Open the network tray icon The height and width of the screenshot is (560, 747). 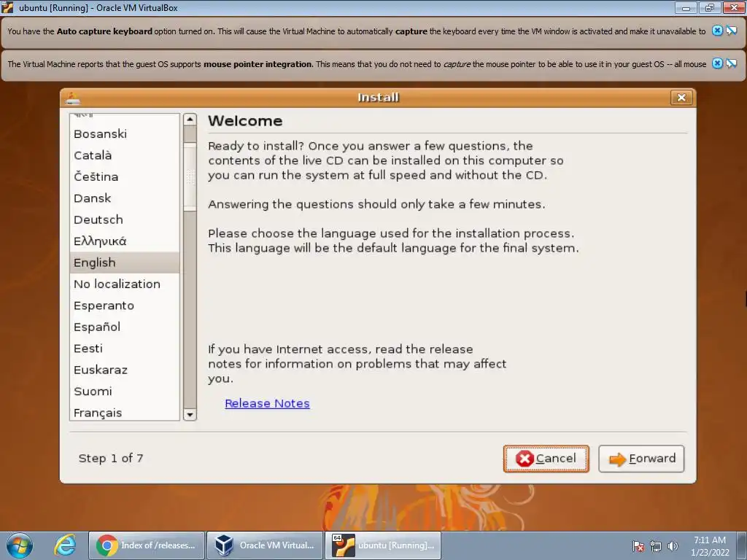click(656, 546)
